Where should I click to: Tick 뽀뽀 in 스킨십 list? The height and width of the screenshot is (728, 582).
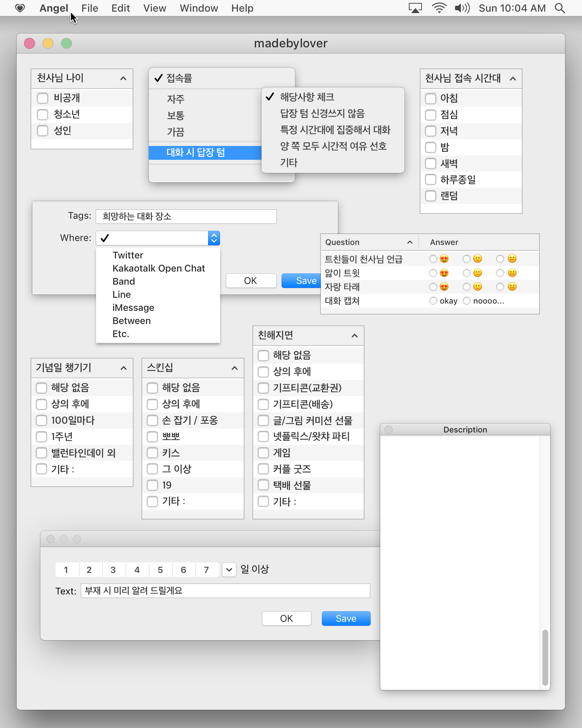click(x=152, y=436)
